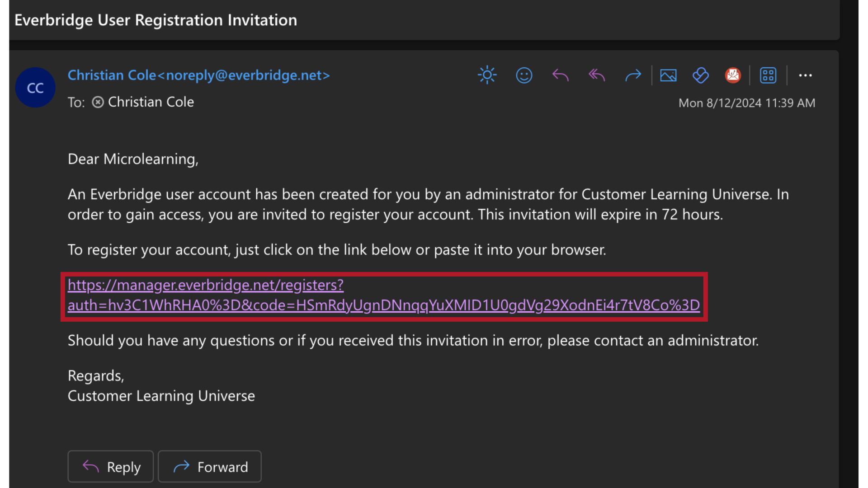Report this email as phishing
This screenshot has width=868, height=488.
(733, 75)
